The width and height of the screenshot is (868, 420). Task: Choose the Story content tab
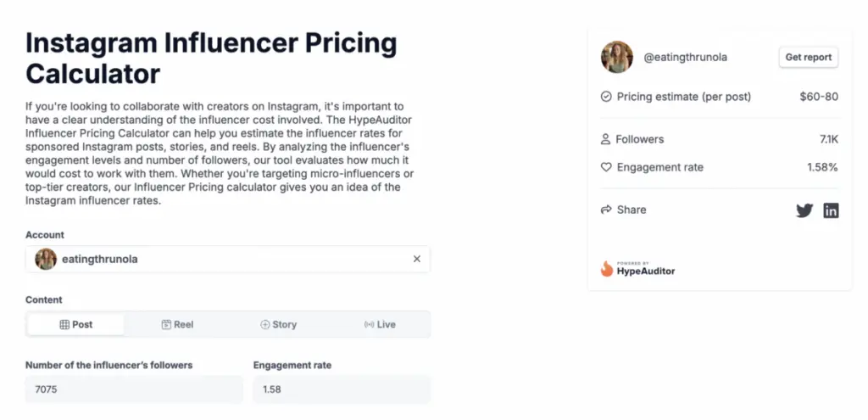point(278,324)
